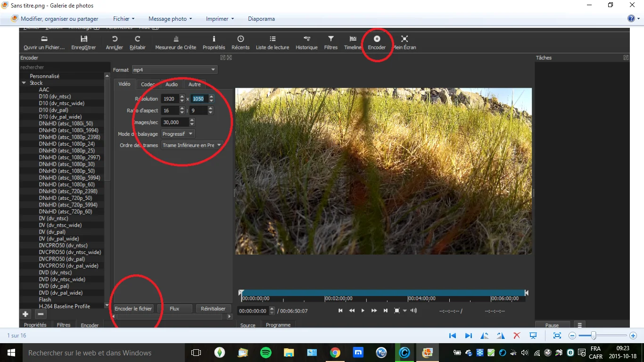Image resolution: width=644 pixels, height=362 pixels.
Task: Start slideshow from the gallery bottom bar
Action: pyautogui.click(x=533, y=336)
